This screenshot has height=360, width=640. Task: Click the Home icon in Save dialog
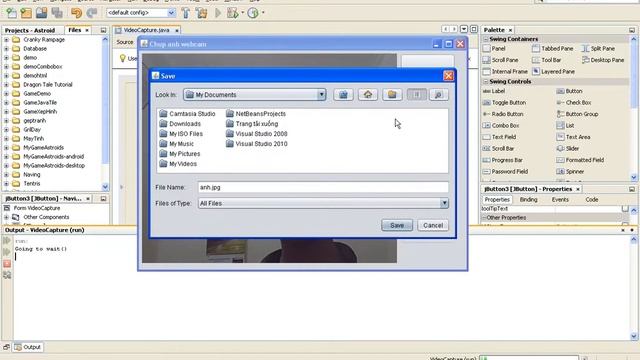tap(368, 95)
